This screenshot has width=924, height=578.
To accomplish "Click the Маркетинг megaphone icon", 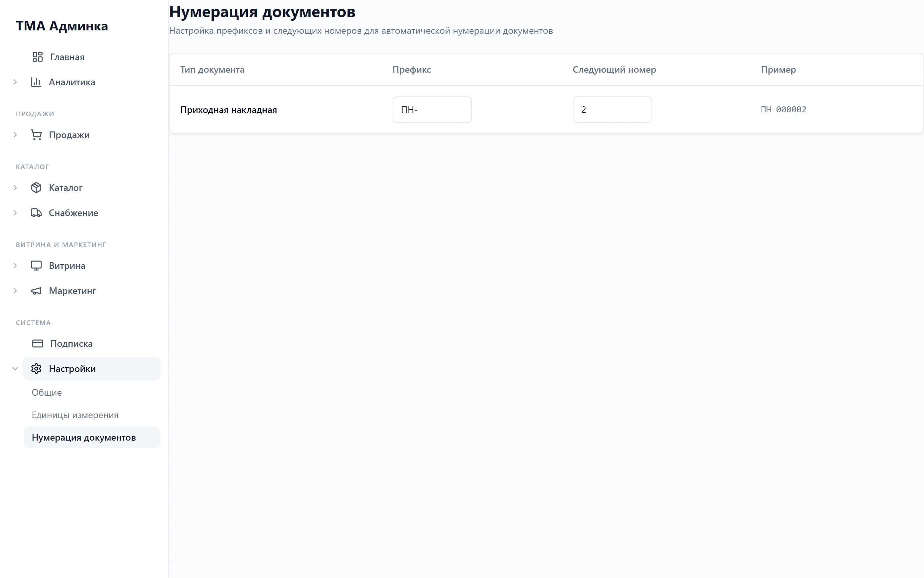I will click(x=36, y=291).
